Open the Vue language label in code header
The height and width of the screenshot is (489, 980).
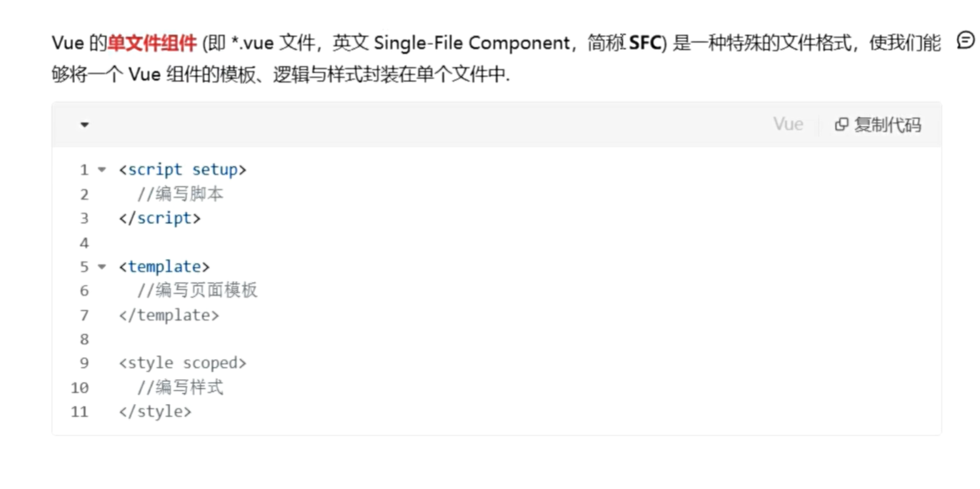pyautogui.click(x=788, y=124)
